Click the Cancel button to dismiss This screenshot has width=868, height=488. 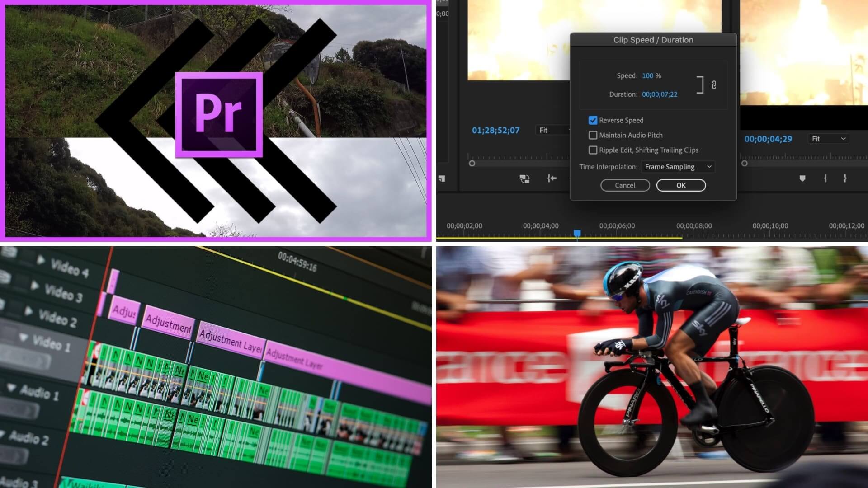coord(625,185)
